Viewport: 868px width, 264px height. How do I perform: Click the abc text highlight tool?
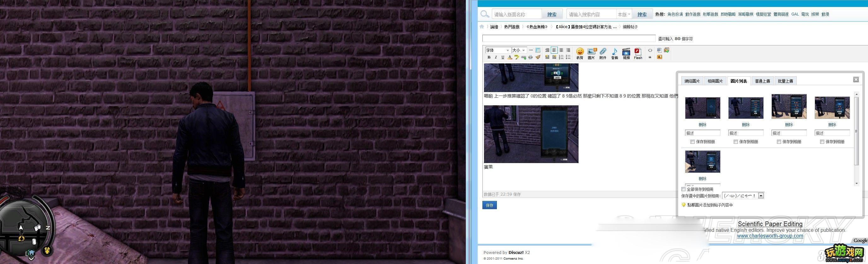point(516,57)
